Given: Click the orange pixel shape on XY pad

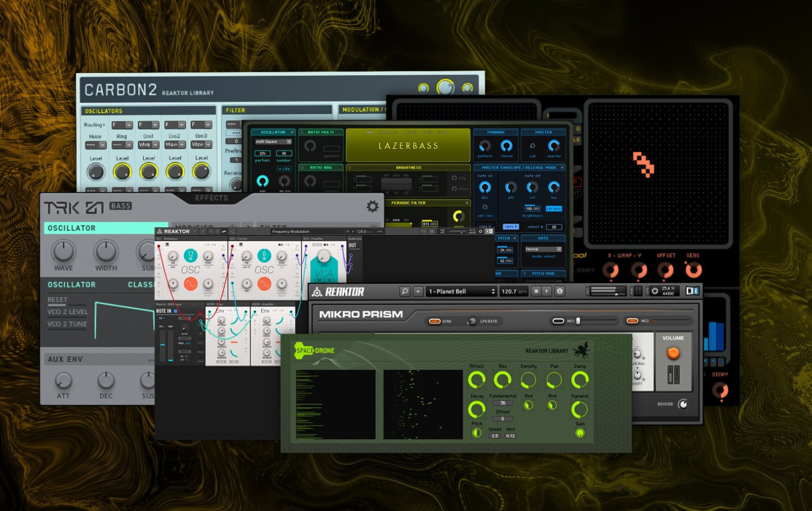Looking at the screenshot, I should pyautogui.click(x=643, y=164).
